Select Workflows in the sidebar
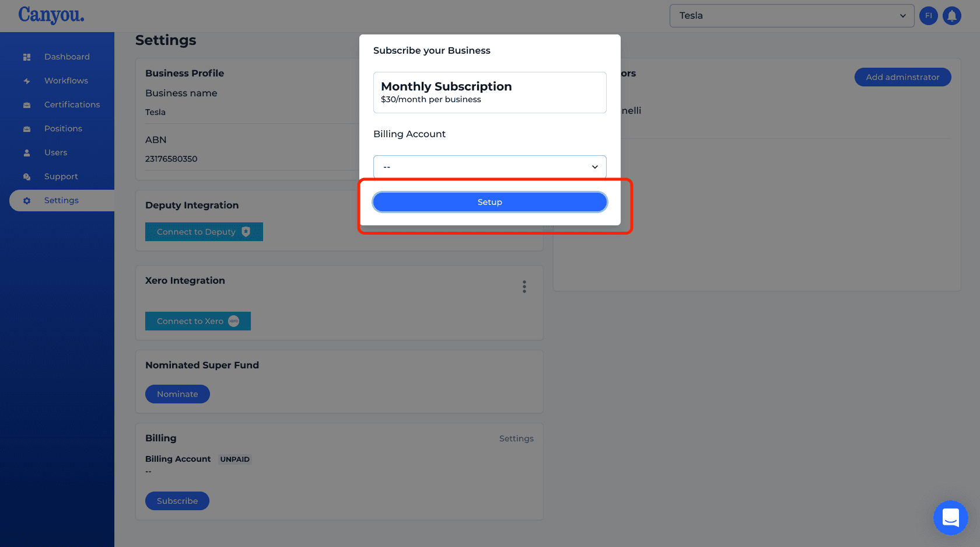980x547 pixels. tap(65, 81)
